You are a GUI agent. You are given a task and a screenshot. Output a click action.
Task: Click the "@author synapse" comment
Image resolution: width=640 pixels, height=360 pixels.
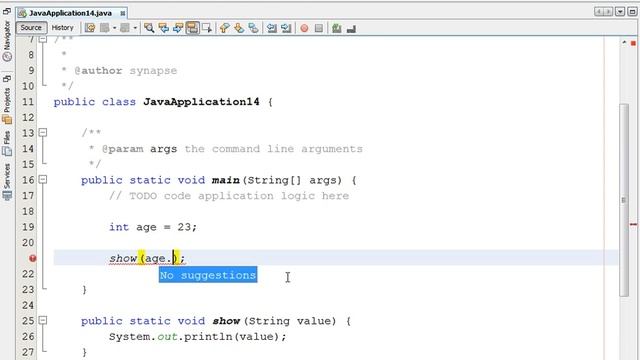pyautogui.click(x=125, y=71)
